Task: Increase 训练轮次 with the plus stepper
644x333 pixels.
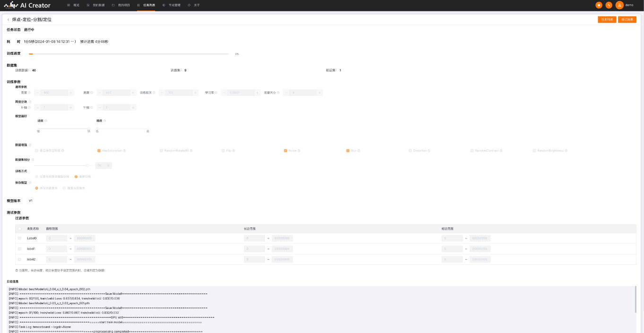Action: 194,93
